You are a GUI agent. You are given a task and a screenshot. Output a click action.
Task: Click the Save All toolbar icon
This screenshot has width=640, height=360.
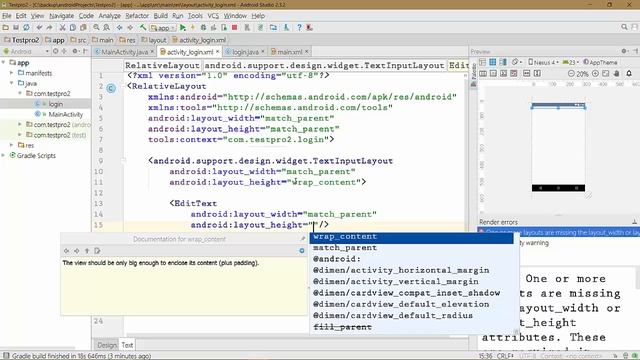16,28
